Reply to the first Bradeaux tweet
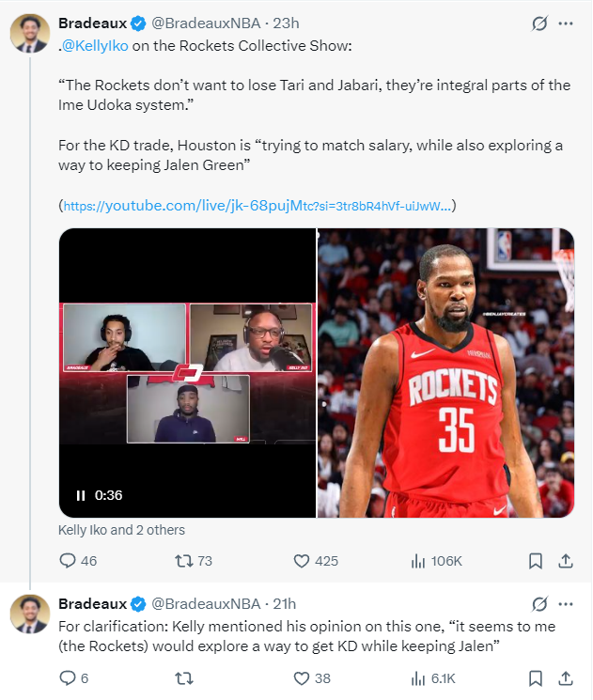The image size is (593, 700). tap(68, 561)
